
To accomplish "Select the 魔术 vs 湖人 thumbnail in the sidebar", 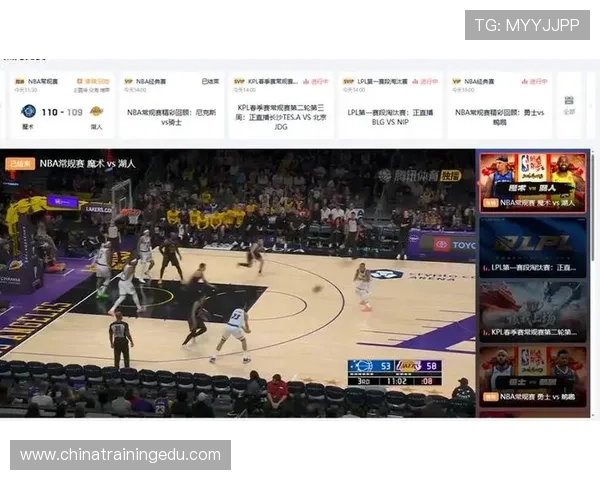I will 533,183.
